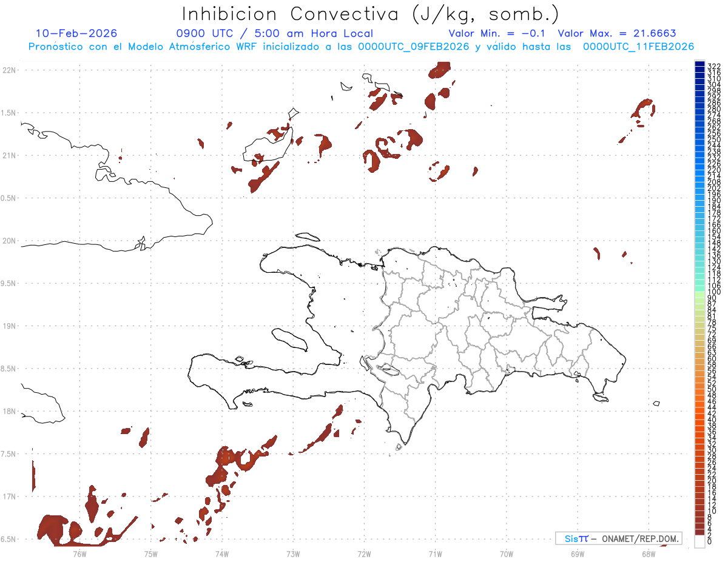
Task: Click the blue "Sisπ" logo text
Action: [x=576, y=538]
